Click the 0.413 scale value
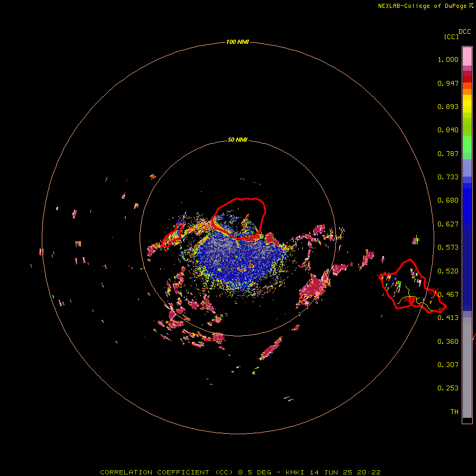This screenshot has height=476, width=476. [x=448, y=318]
